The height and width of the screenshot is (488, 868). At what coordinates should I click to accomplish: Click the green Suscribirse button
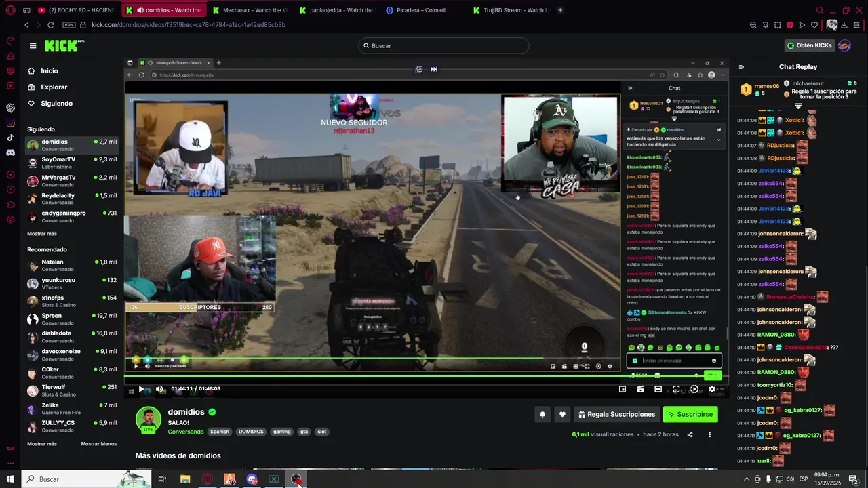pos(690,414)
